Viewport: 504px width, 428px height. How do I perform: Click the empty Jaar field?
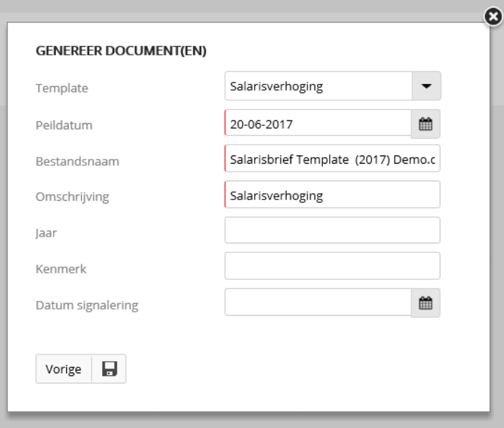(332, 230)
